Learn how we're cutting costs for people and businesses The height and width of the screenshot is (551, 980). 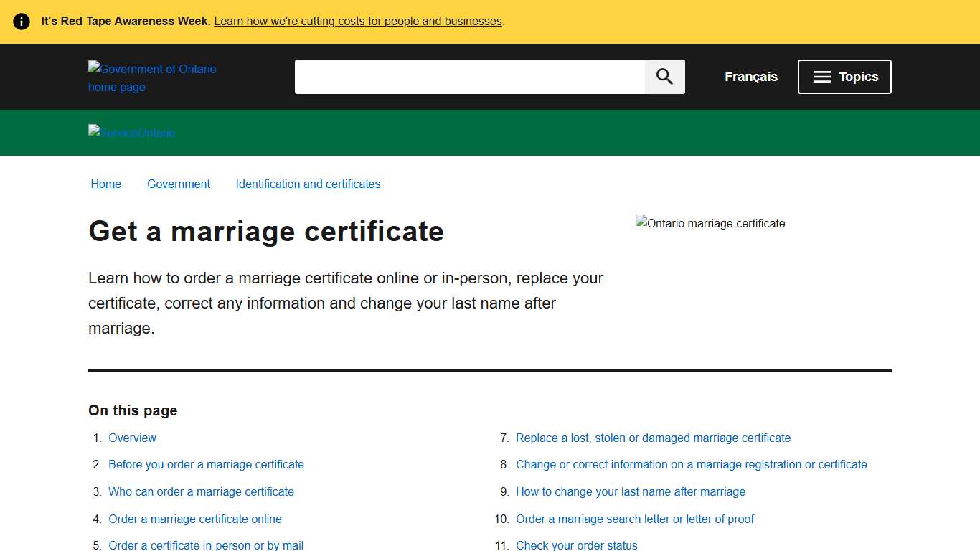(357, 21)
